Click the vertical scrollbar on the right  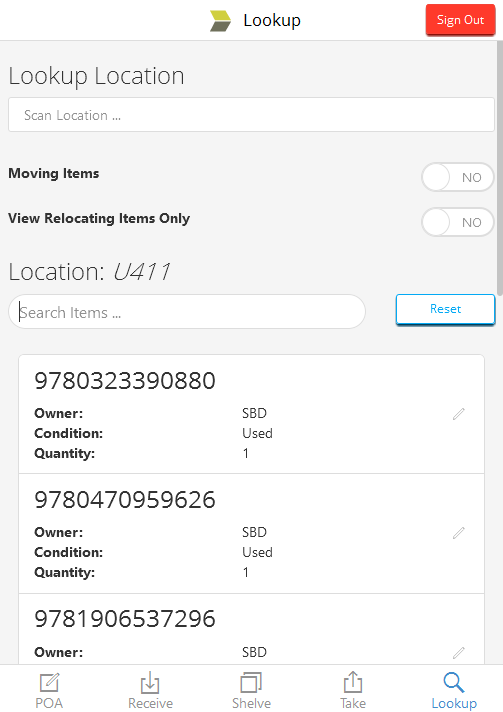(500, 168)
